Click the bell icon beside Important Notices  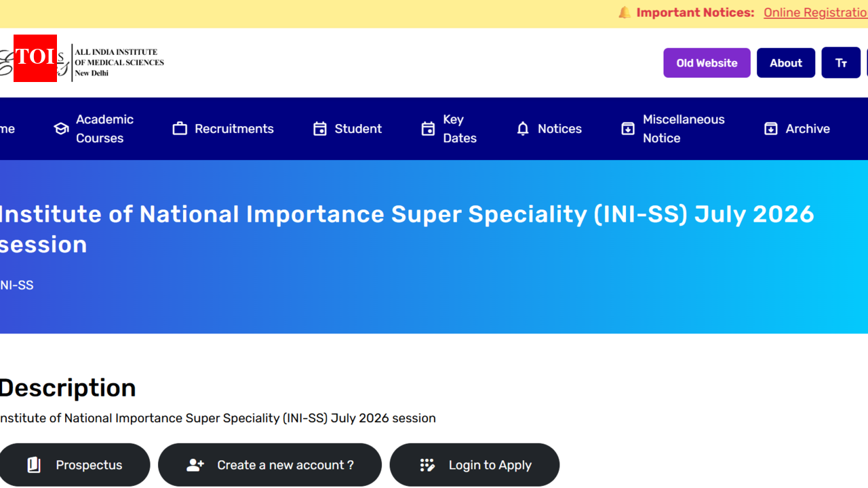[x=624, y=12]
